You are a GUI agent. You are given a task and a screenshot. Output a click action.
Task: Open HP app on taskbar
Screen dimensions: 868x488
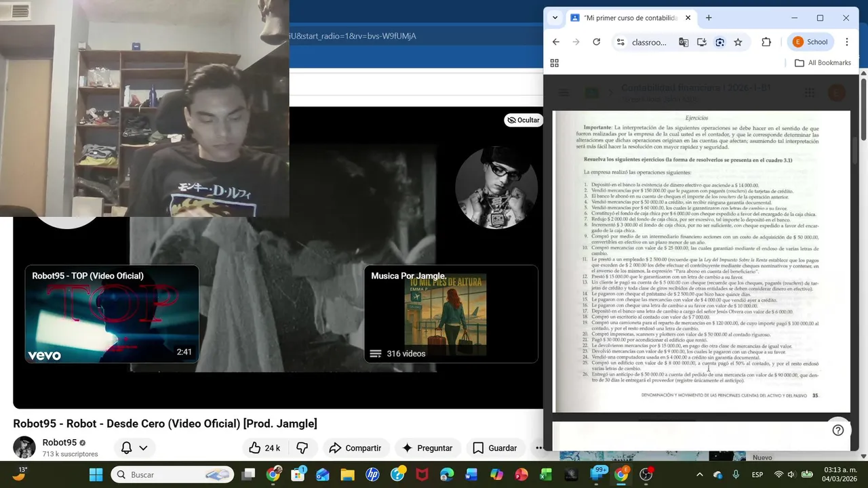tap(372, 474)
